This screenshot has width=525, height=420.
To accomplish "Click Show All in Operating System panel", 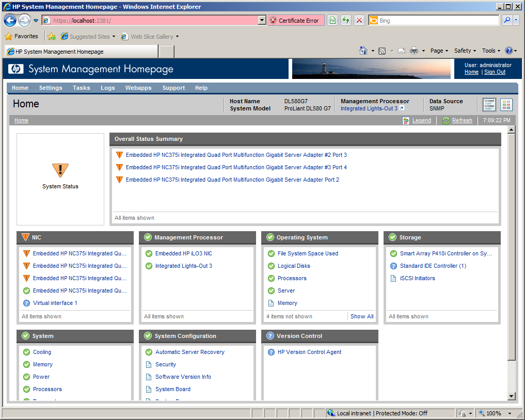I will (x=362, y=316).
